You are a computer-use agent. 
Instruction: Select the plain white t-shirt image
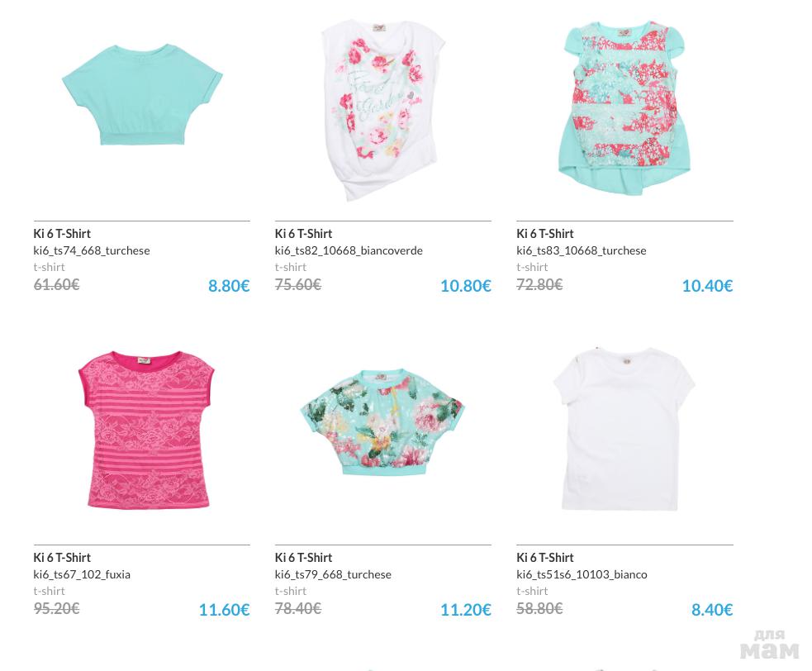pyautogui.click(x=624, y=430)
